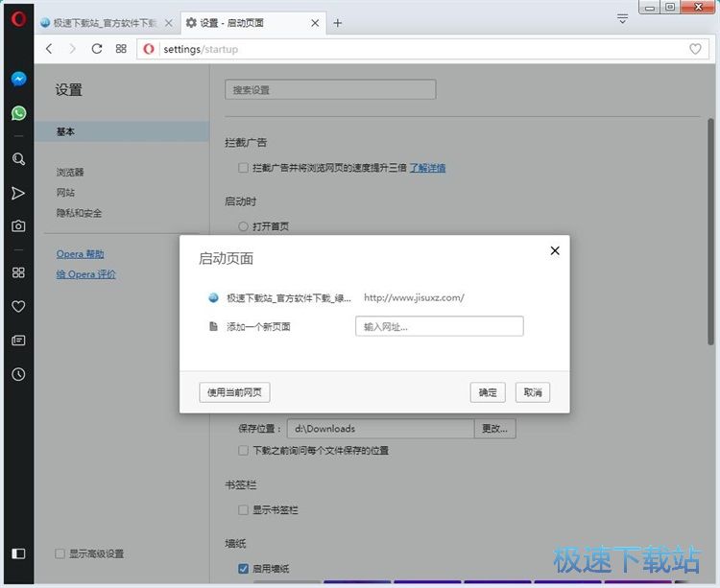Open the 给 Opera 评价 link
Screen dimensions: 720x588
[85, 274]
